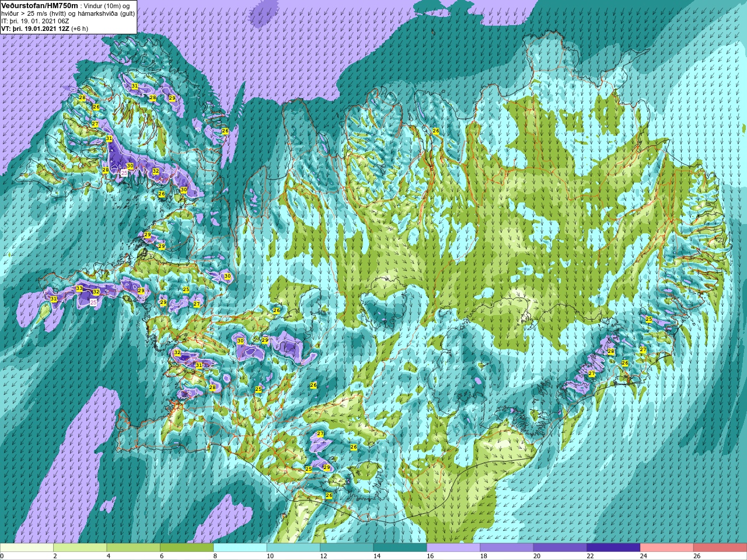Click the Veðurstofan/HM750m title text
747x560 pixels.
pyautogui.click(x=39, y=5)
